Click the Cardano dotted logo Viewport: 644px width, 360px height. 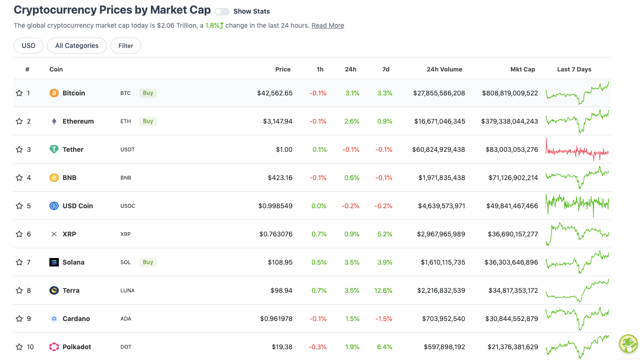(x=54, y=319)
